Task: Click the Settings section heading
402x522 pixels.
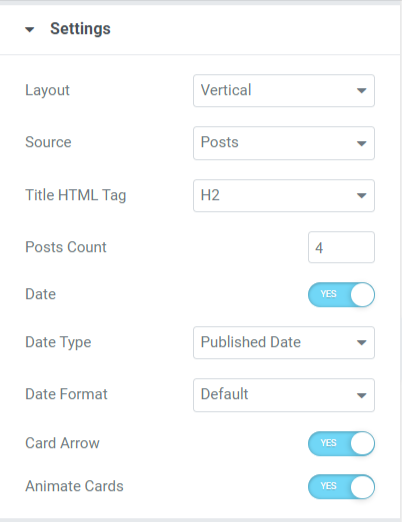Action: pos(80,29)
